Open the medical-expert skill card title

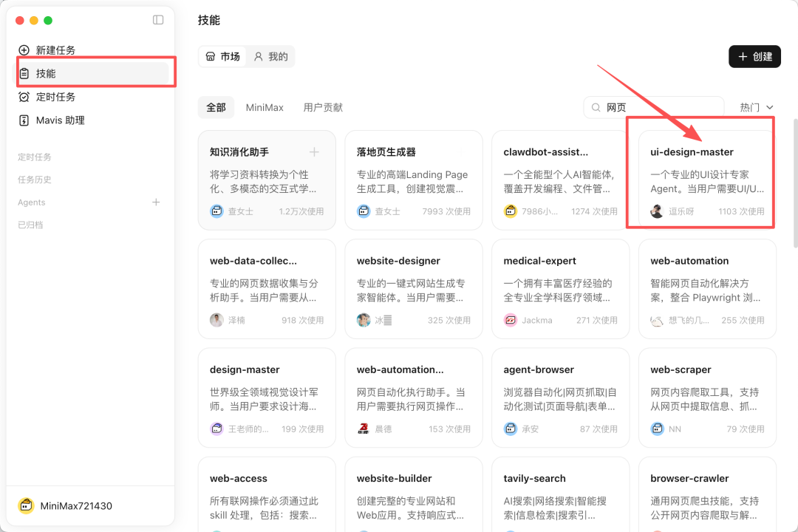pos(539,261)
